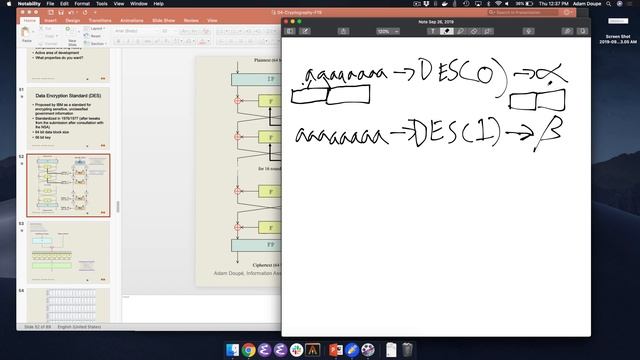The height and width of the screenshot is (360, 640).
Task: Select slide 51 Data Encryption Standard thumbnail
Action: coord(68,118)
